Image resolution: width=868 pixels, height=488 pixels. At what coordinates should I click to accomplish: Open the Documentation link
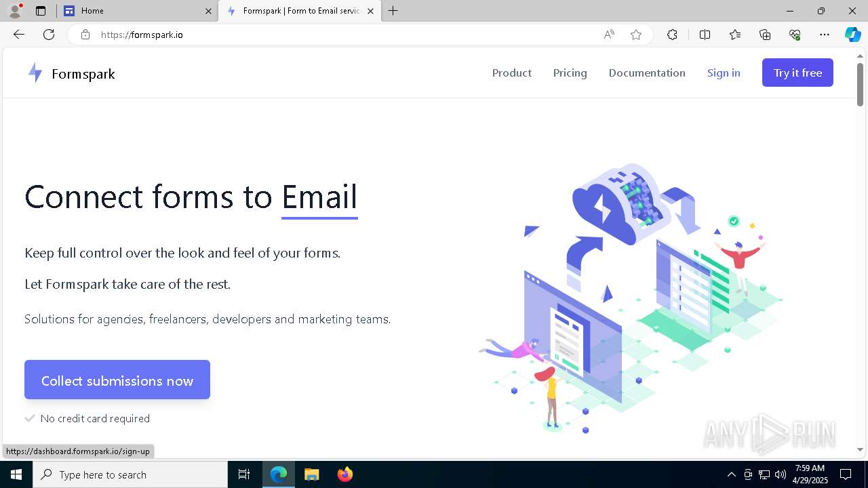[647, 73]
